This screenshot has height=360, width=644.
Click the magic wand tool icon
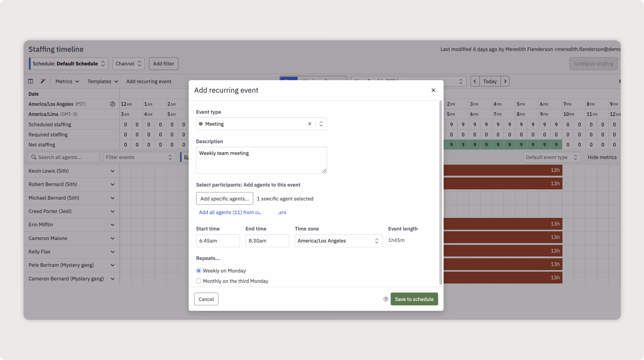43,81
